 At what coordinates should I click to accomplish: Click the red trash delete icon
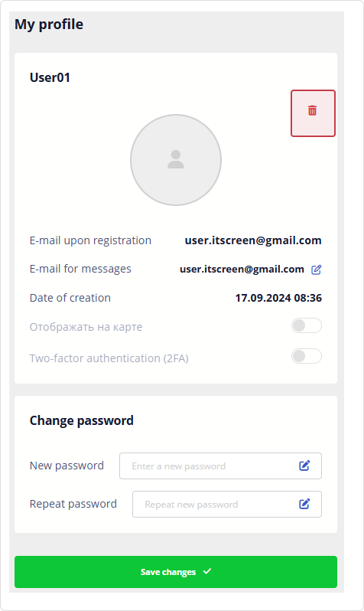coord(313,111)
